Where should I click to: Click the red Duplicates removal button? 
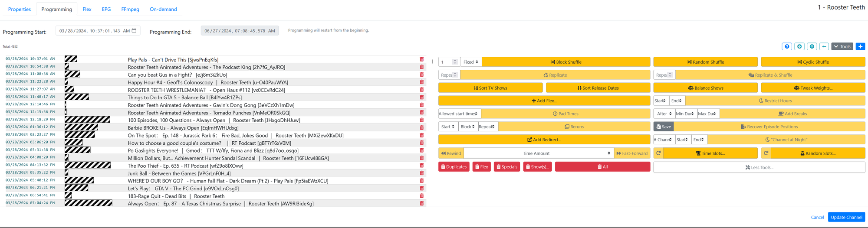(x=454, y=167)
